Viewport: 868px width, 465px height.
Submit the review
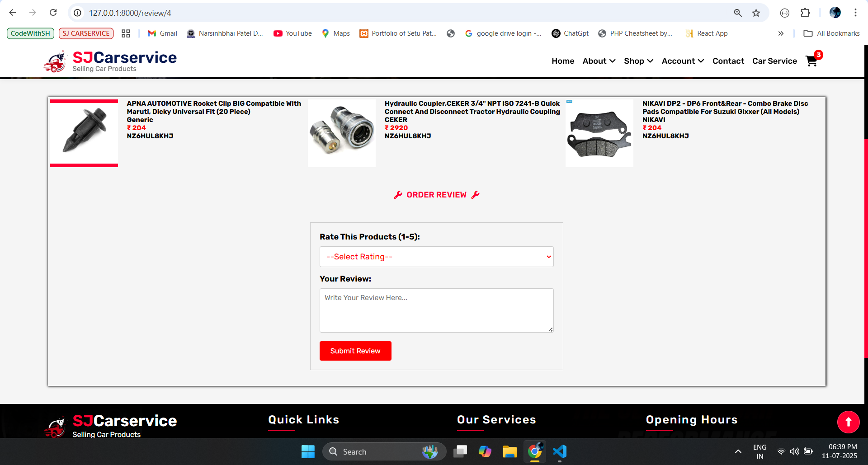[x=355, y=351]
